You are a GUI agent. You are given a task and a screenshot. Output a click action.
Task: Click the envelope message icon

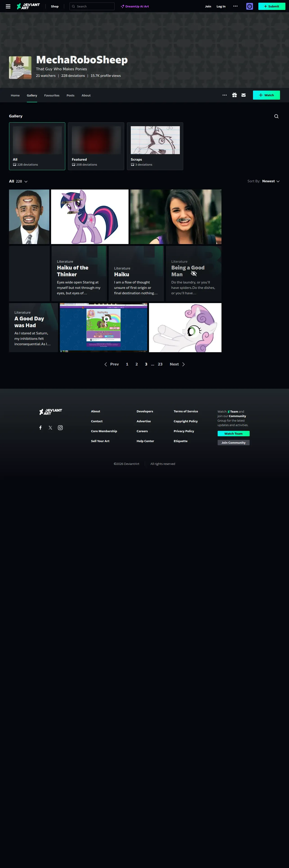point(244,95)
